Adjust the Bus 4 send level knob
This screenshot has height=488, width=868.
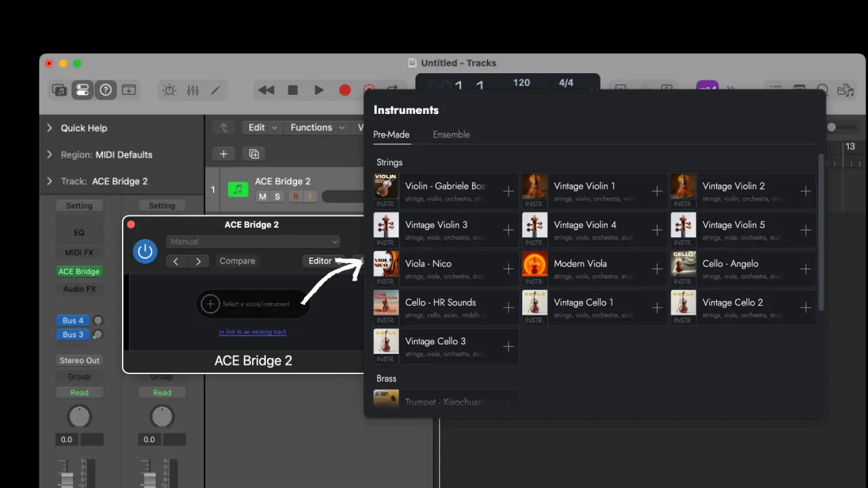click(x=98, y=321)
